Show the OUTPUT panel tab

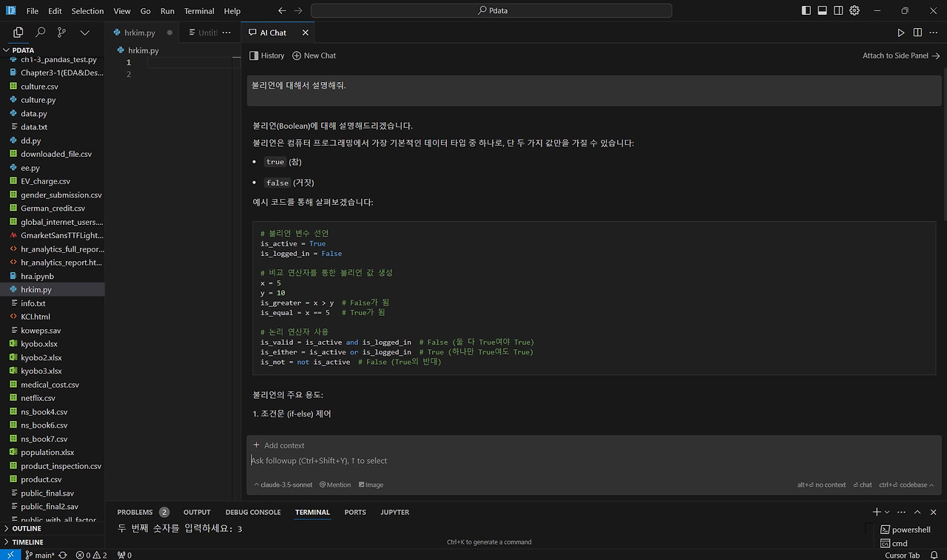click(197, 512)
